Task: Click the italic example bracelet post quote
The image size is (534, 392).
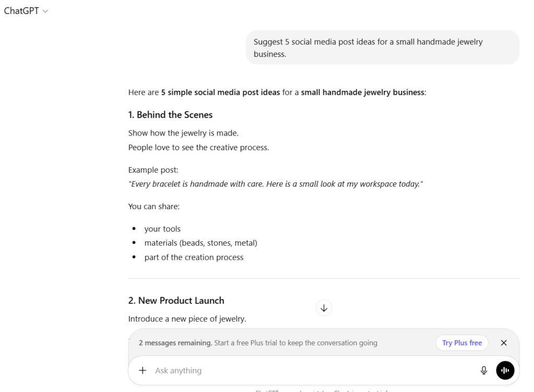Action: [275, 185]
